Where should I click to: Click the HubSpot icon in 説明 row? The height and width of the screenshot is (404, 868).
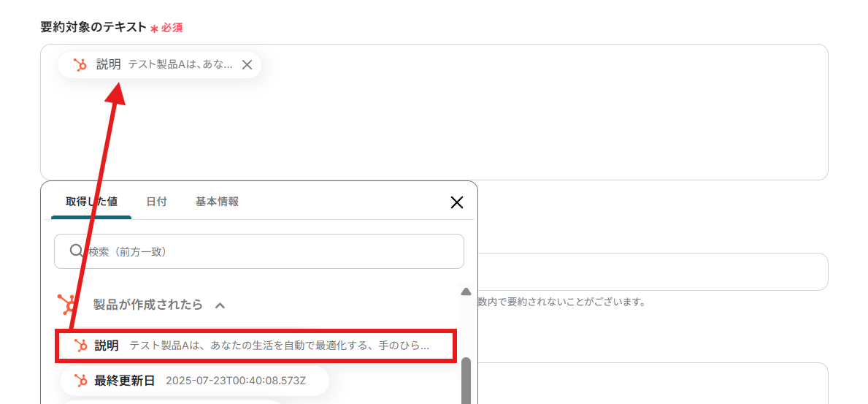(x=81, y=346)
